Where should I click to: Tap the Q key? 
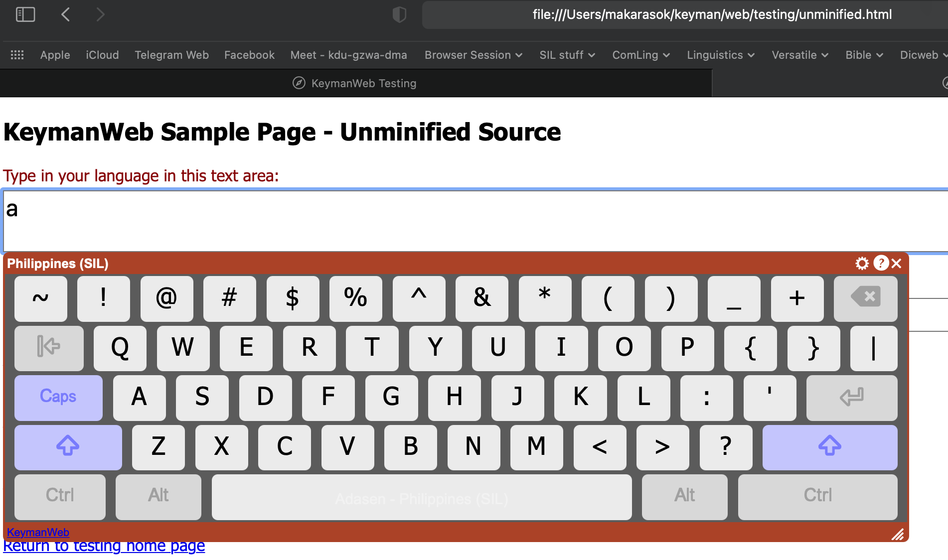[120, 347]
